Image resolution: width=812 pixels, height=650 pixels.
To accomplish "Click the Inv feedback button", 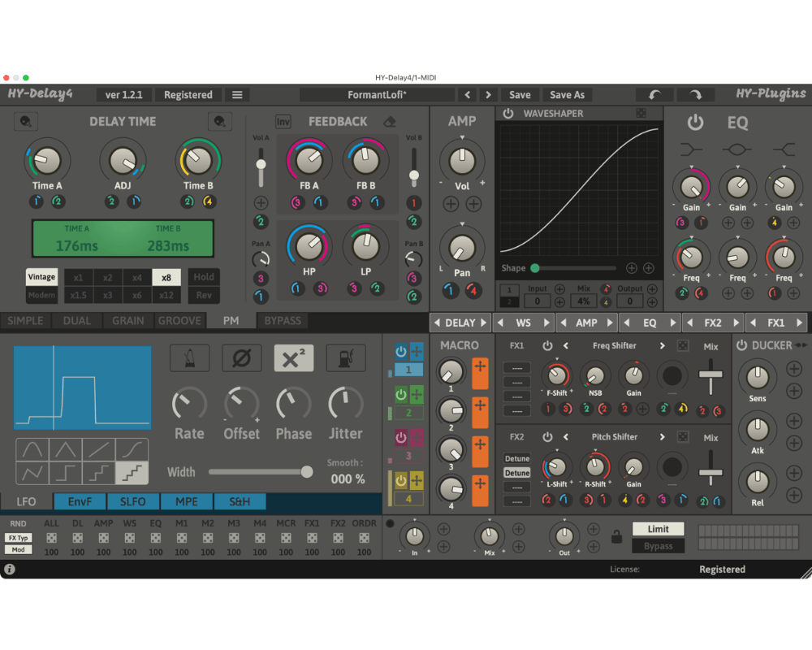I will [x=283, y=122].
